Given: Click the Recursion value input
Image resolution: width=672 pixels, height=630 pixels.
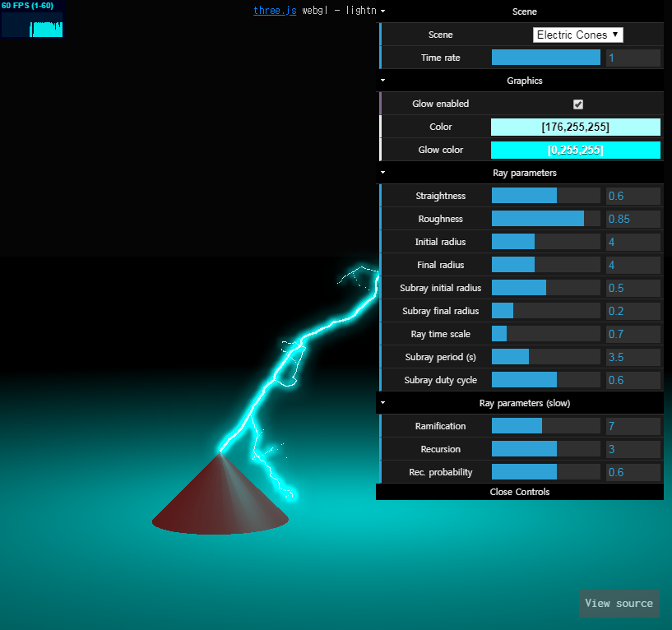Looking at the screenshot, I should point(633,449).
